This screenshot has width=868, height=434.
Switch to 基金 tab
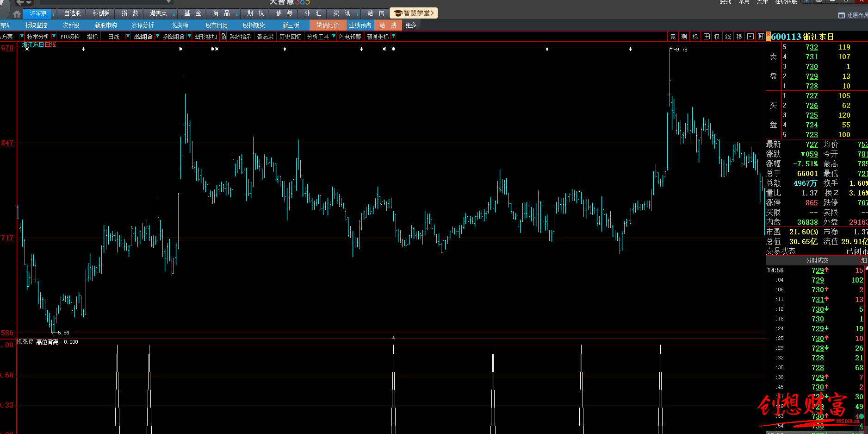coord(192,13)
